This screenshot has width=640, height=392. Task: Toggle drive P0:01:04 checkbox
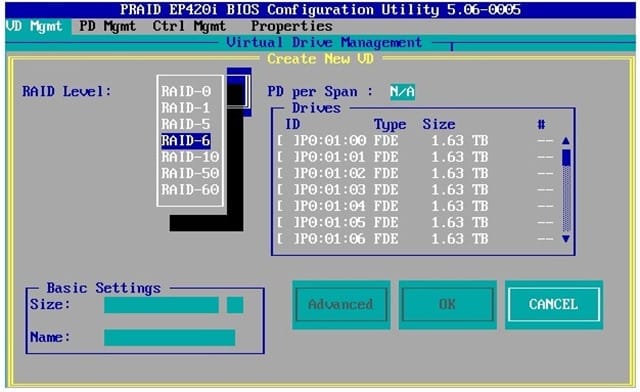[289, 206]
